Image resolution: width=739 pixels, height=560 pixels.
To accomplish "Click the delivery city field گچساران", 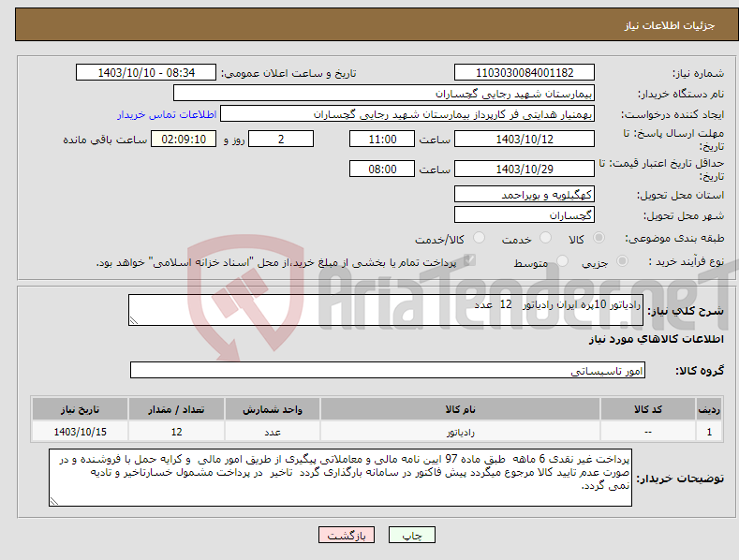I will click(x=525, y=215).
